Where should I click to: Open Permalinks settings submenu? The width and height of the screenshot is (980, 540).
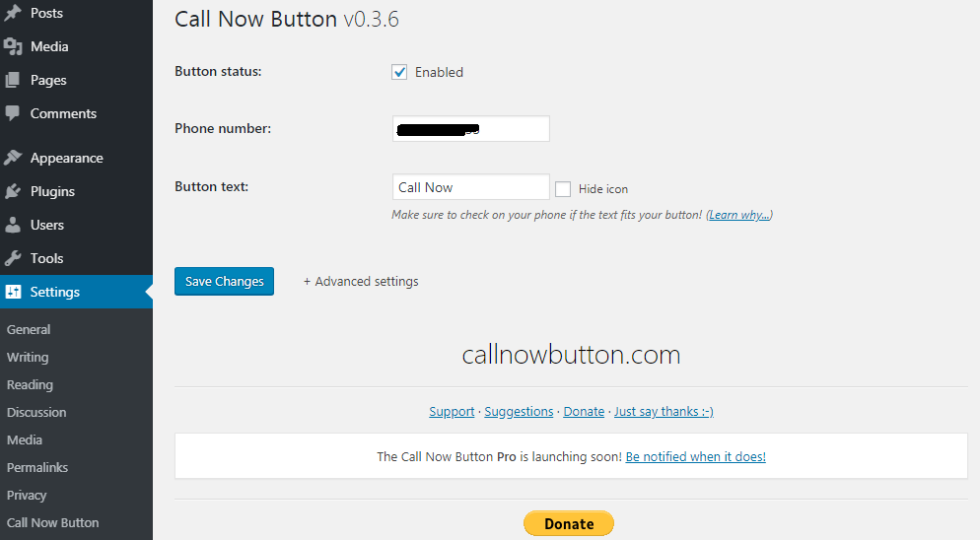tap(37, 467)
